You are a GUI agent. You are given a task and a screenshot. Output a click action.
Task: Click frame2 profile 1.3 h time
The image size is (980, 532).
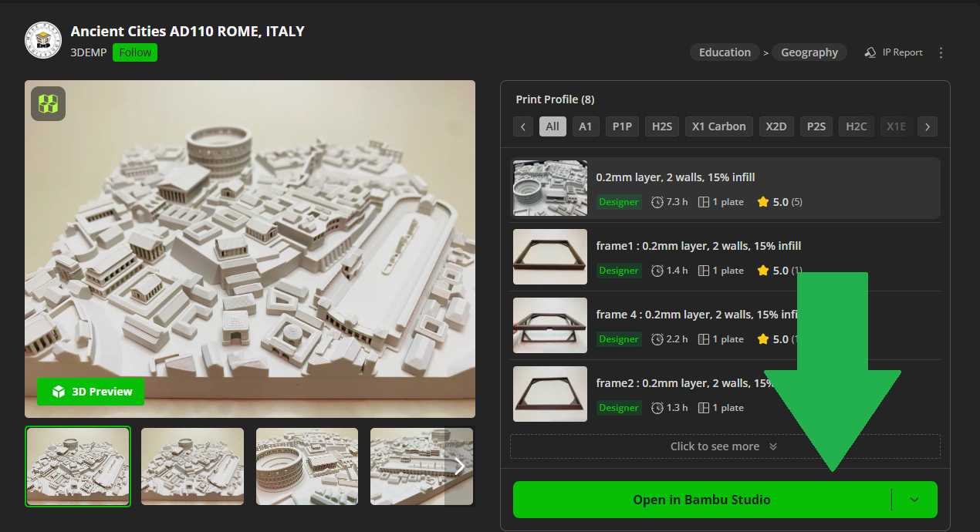coord(670,408)
